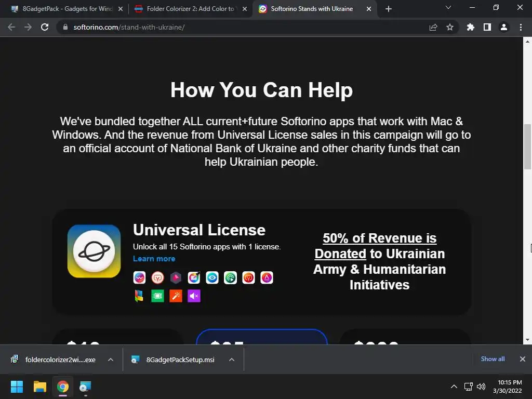Viewport: 532px width, 399px height.
Task: Click the How You Can Help heading
Action: coord(262,90)
